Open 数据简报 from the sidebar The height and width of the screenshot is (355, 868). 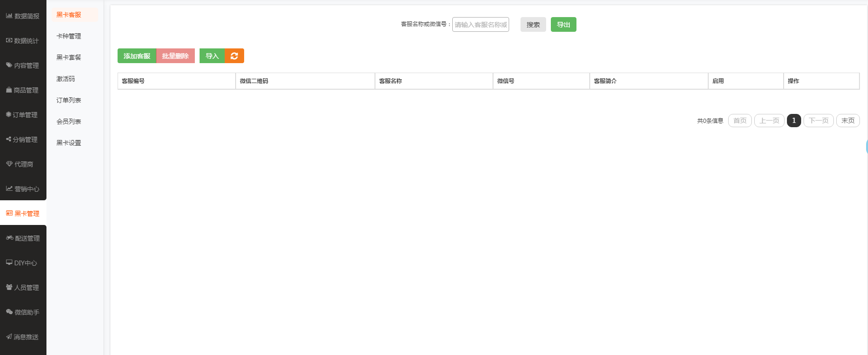(x=23, y=16)
